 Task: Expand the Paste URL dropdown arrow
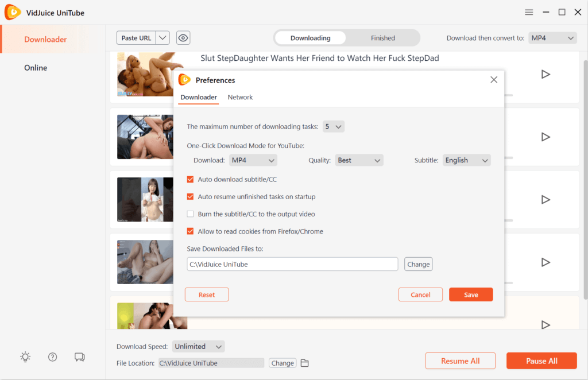click(x=163, y=38)
